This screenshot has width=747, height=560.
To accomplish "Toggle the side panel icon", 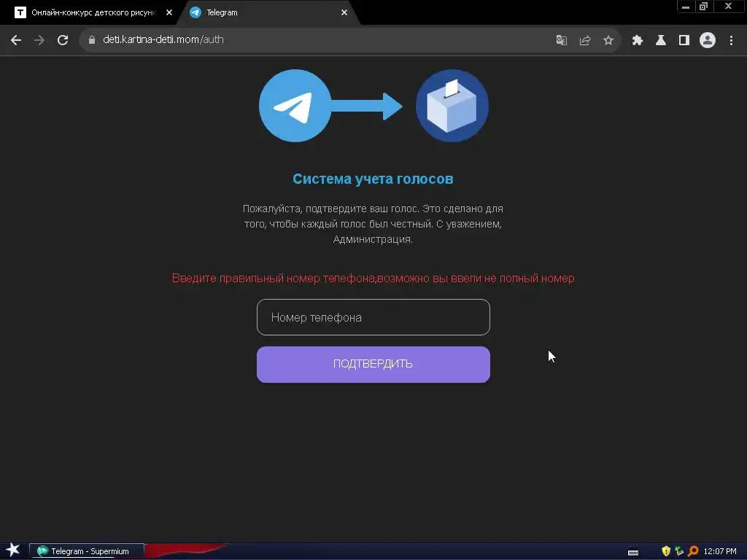I will [684, 41].
